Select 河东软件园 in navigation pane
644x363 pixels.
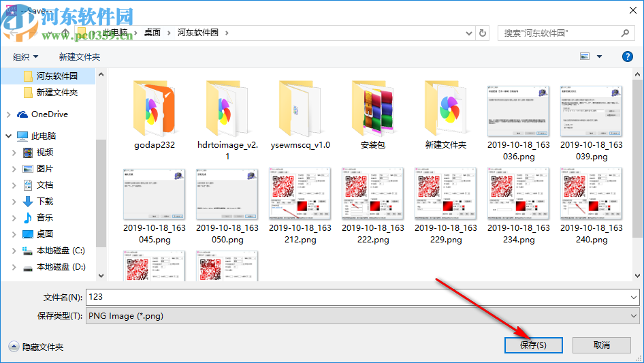pyautogui.click(x=57, y=76)
